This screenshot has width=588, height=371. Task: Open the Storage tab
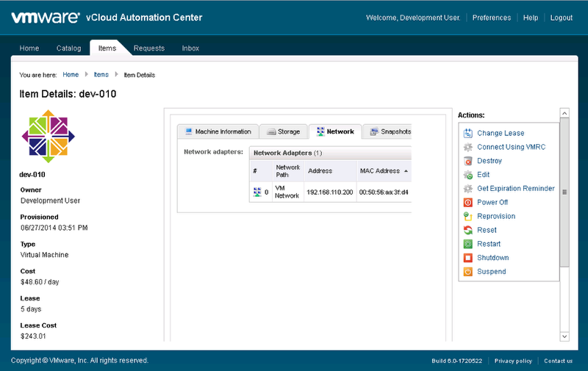(x=284, y=132)
